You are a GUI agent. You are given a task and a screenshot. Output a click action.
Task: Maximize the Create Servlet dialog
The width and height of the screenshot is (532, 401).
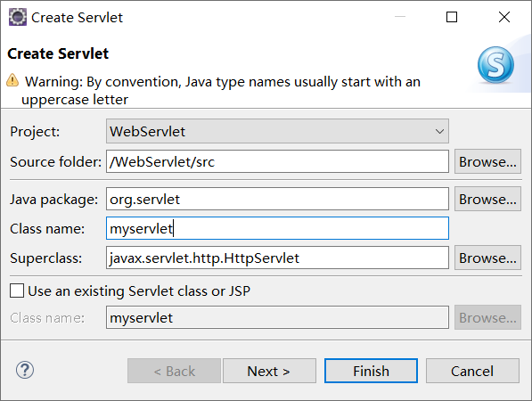[452, 17]
